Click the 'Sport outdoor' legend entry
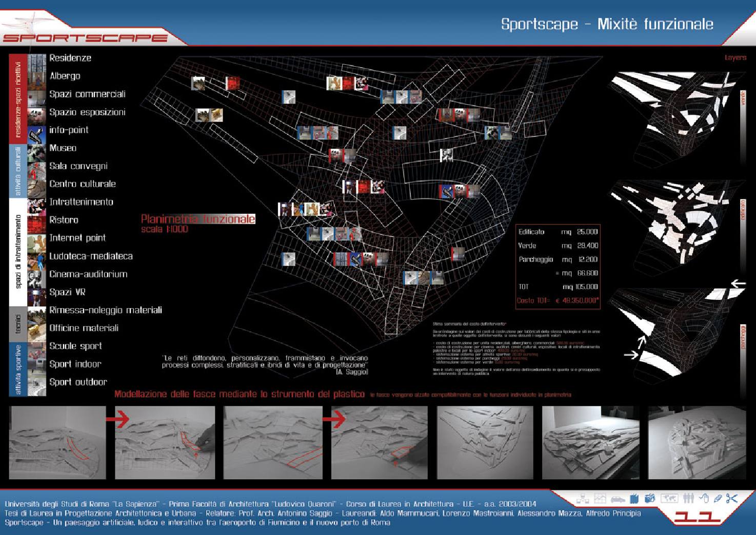 tap(78, 382)
